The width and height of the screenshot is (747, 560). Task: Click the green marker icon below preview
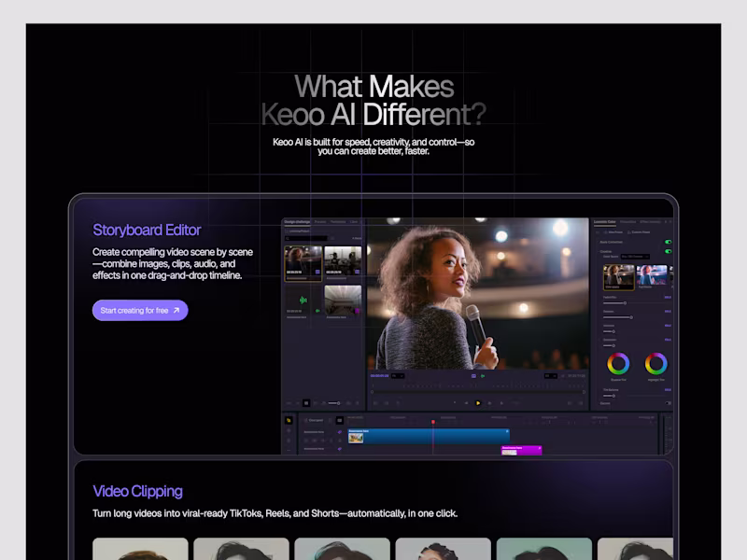(483, 376)
